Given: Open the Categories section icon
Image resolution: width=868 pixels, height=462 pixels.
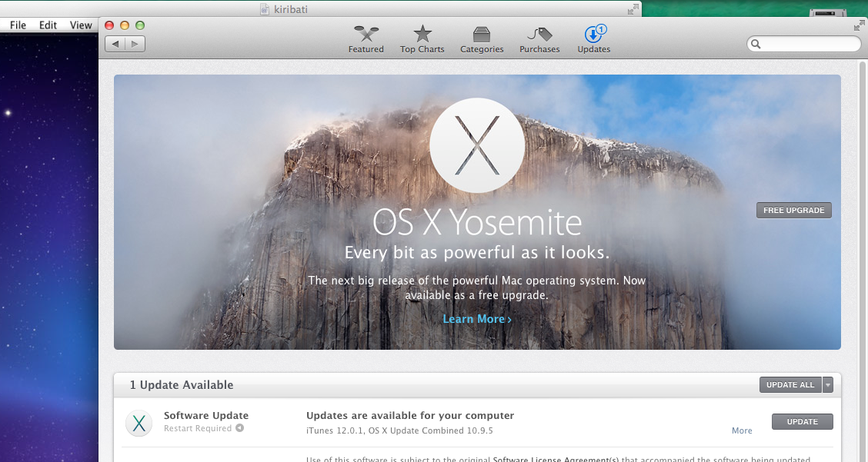Looking at the screenshot, I should click(x=482, y=34).
